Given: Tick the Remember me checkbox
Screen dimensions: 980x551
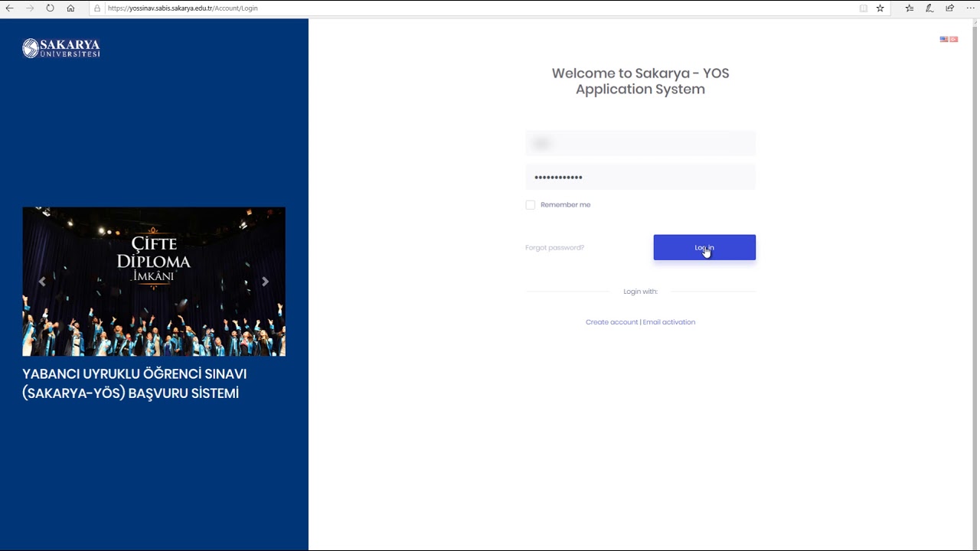Looking at the screenshot, I should (x=531, y=205).
